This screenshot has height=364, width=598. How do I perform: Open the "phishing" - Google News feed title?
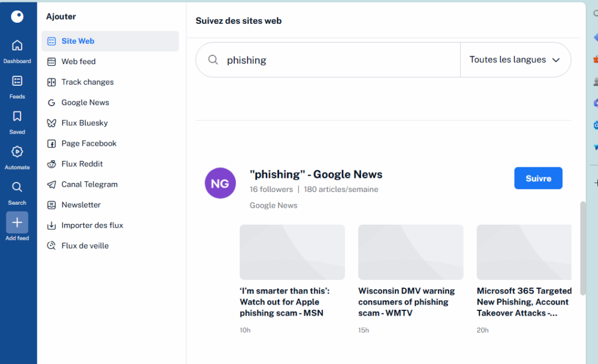(316, 174)
